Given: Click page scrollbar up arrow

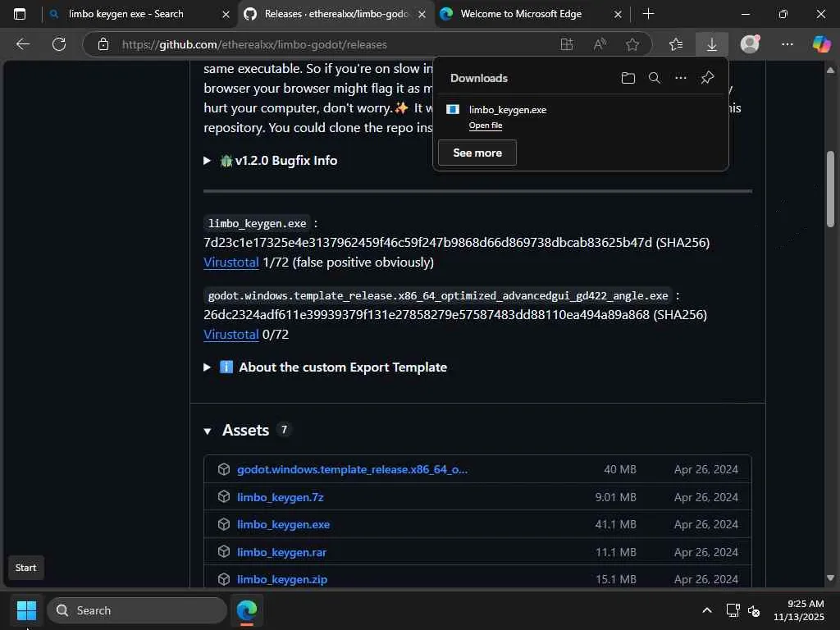Looking at the screenshot, I should pos(830,71).
